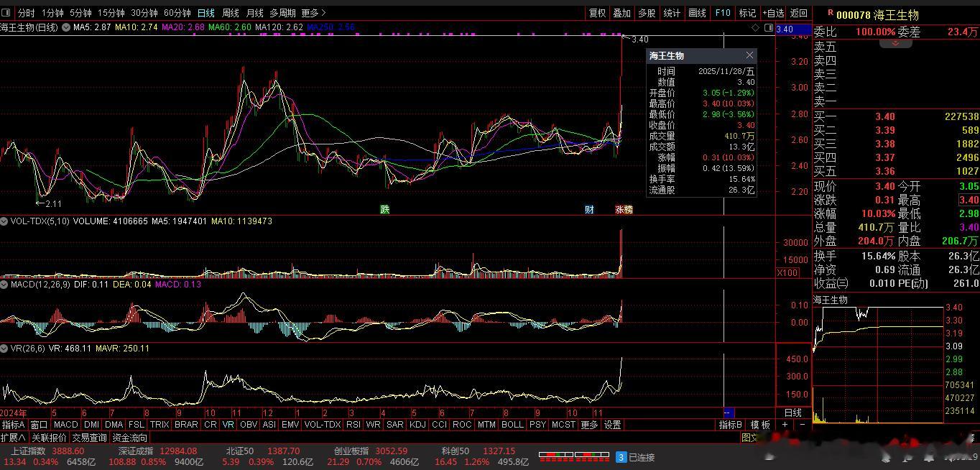Select the 指标B tab
980x470 pixels.
(731, 425)
